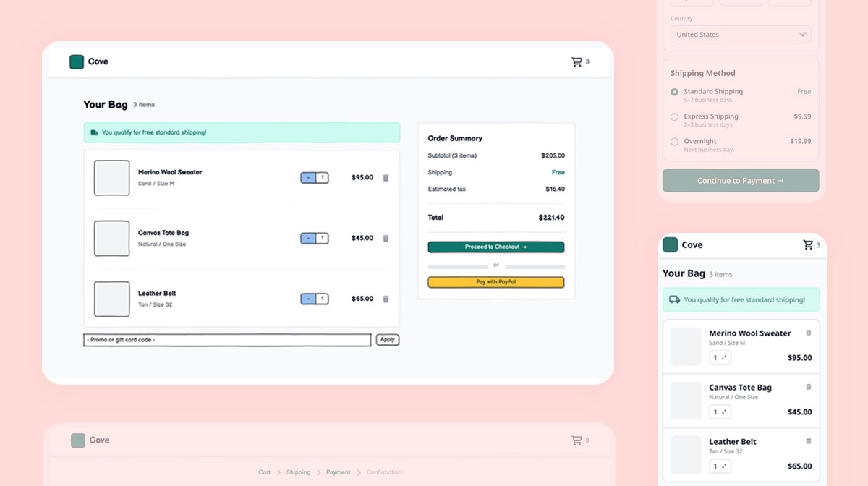Click "Sand / Size M" text in main cart
This screenshot has height=486, width=868.
coord(156,184)
